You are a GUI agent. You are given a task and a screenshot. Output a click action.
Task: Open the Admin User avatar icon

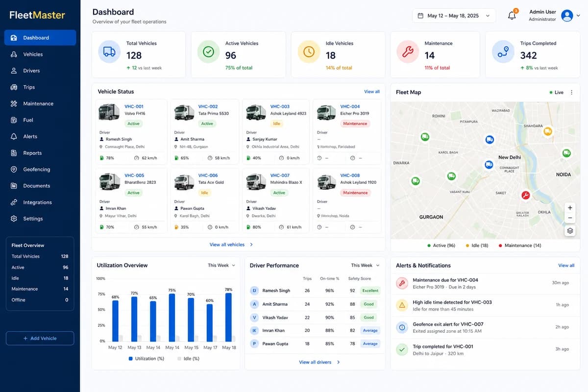pos(567,15)
